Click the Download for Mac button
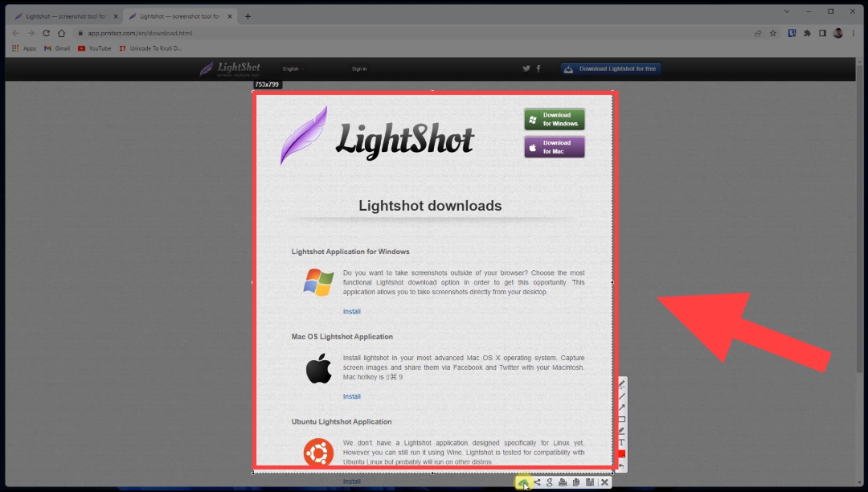This screenshot has width=868, height=492. (554, 147)
